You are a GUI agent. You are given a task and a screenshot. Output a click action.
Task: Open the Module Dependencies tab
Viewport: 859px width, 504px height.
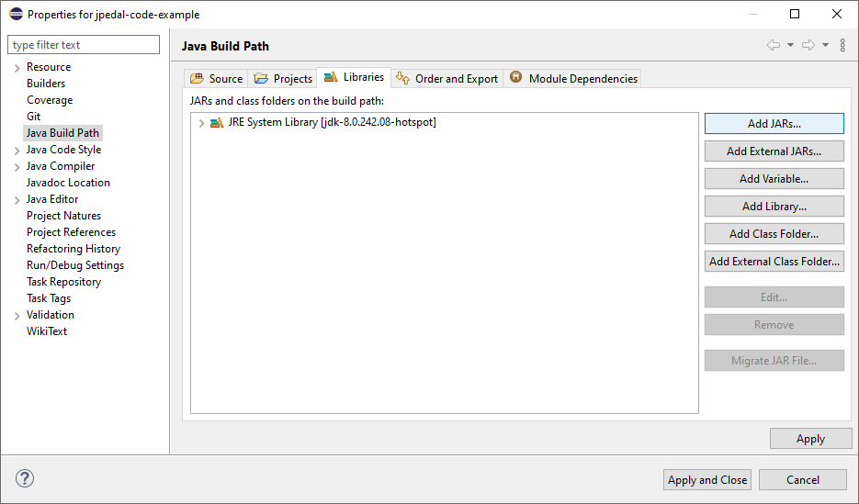573,79
